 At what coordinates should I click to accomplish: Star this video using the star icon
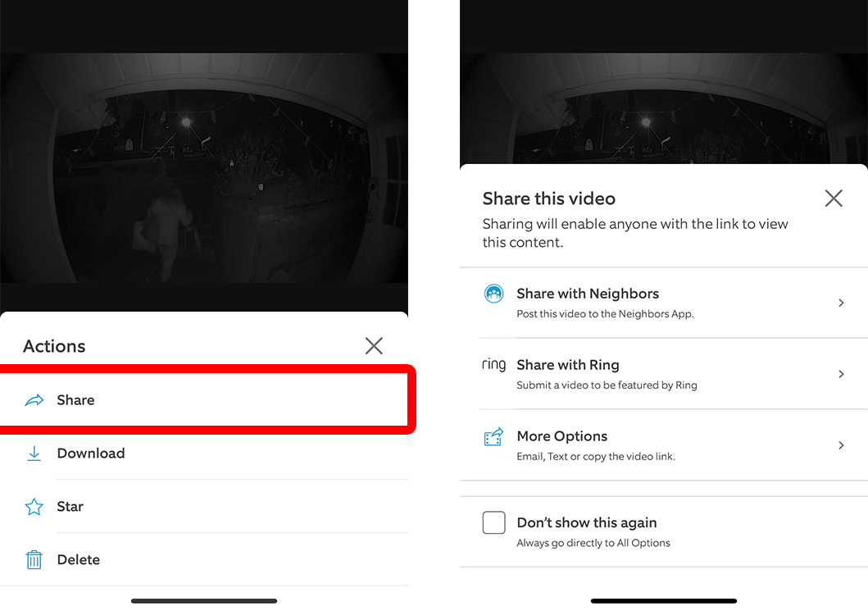click(x=33, y=506)
